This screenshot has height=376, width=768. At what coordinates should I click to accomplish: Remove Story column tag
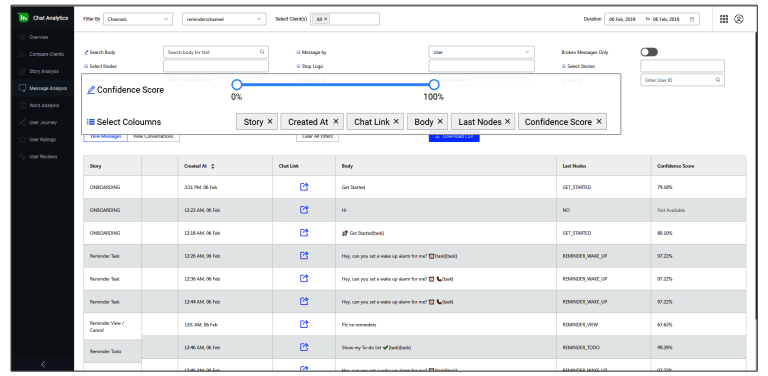270,121
